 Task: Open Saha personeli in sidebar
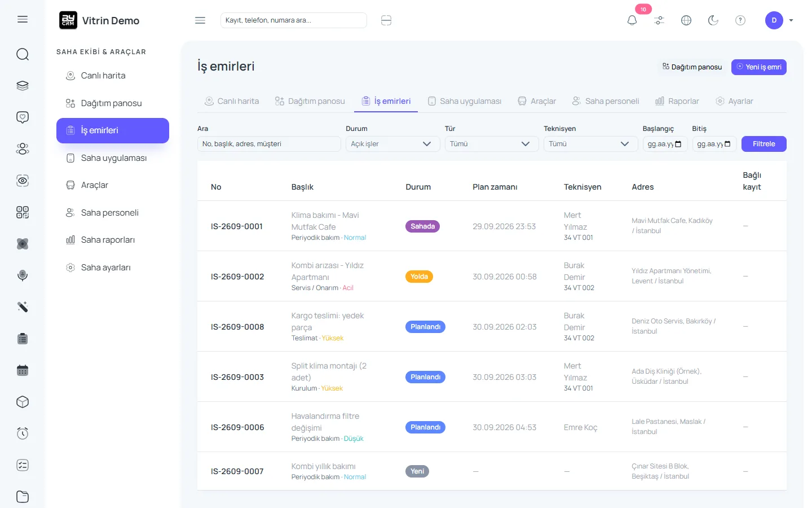[113, 213]
